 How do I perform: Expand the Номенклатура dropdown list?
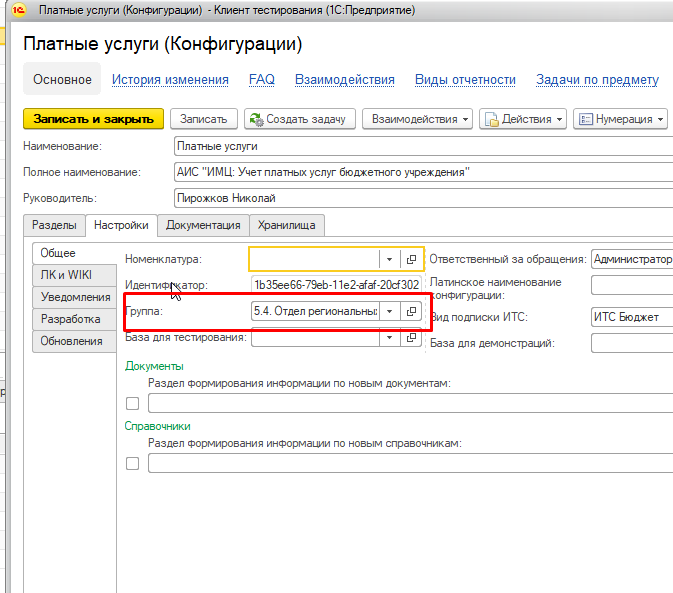point(389,260)
